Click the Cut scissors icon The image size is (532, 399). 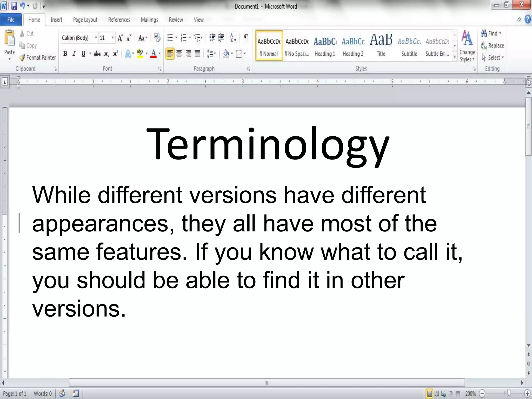(x=22, y=33)
